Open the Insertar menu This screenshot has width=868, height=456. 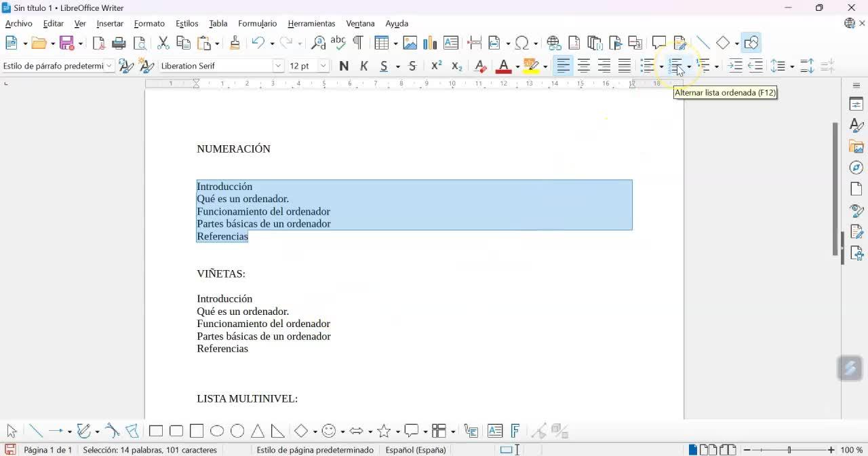click(x=110, y=24)
